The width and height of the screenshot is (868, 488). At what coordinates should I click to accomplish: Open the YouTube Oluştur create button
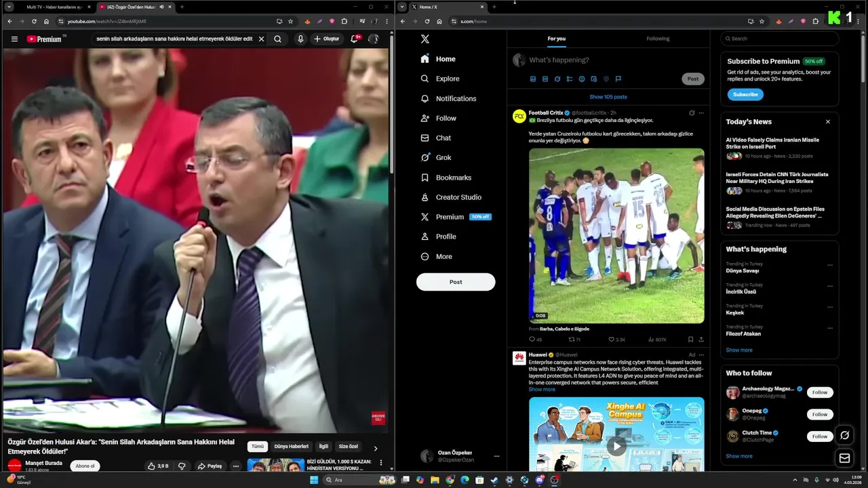(x=327, y=39)
